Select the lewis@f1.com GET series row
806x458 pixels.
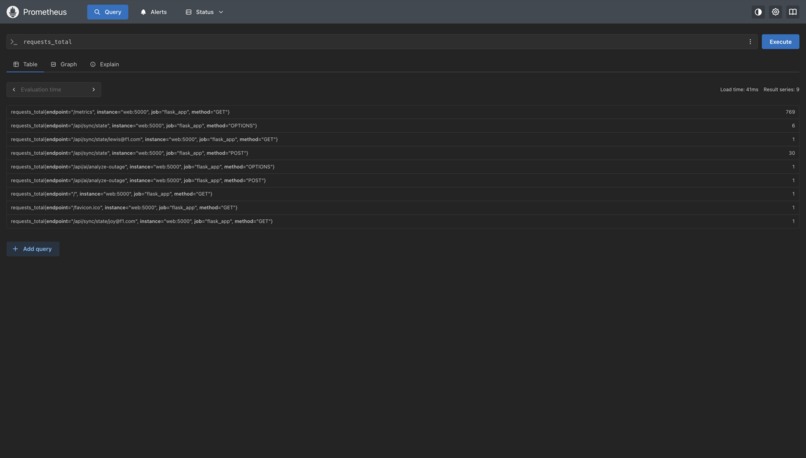point(402,139)
